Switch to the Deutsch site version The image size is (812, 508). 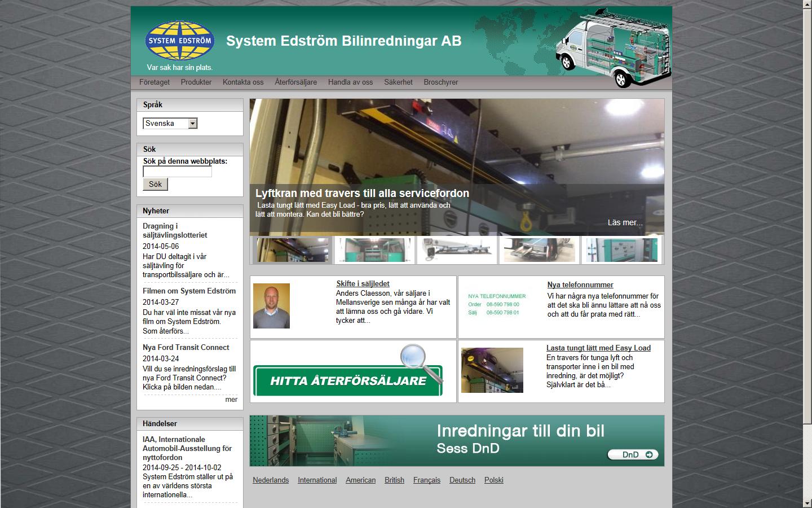462,480
